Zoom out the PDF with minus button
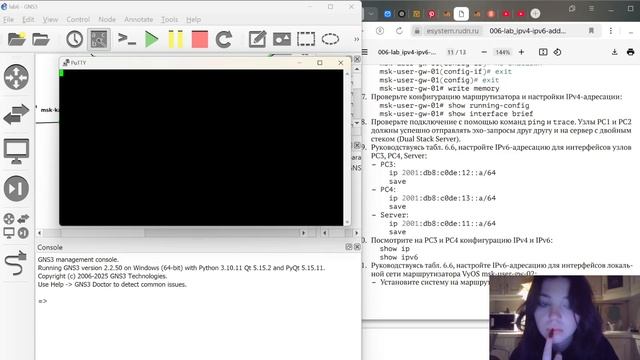This screenshot has width=640, height=360. tap(484, 52)
